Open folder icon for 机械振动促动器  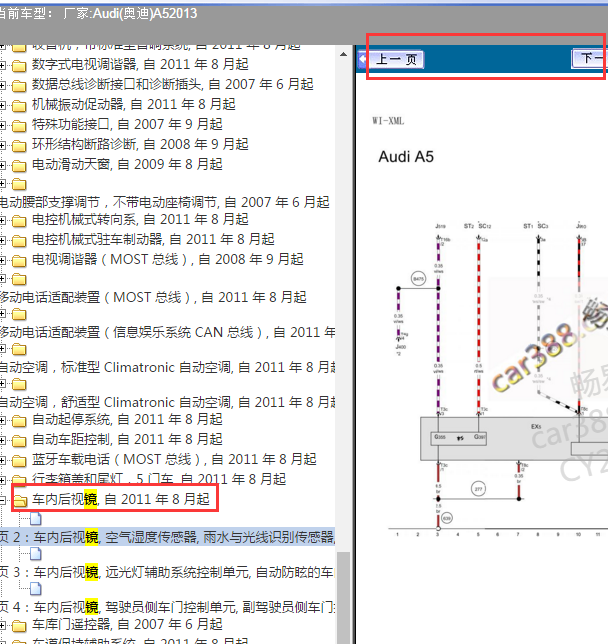[x=19, y=106]
